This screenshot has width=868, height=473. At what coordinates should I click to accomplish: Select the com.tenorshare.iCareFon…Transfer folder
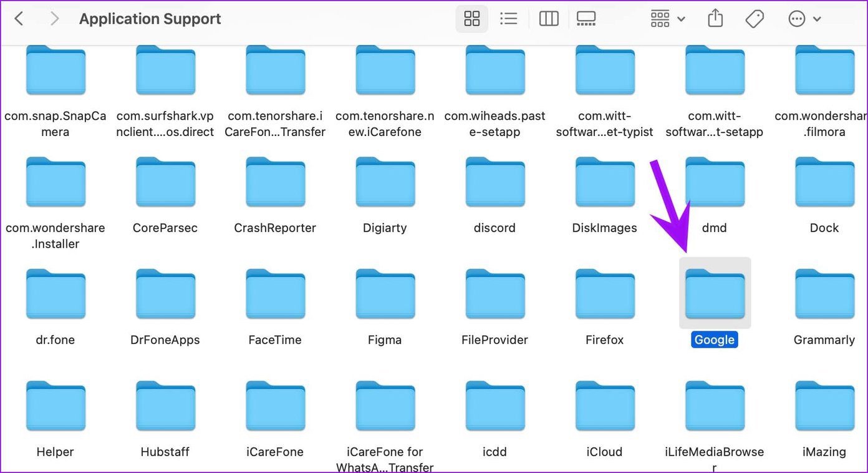tap(275, 70)
